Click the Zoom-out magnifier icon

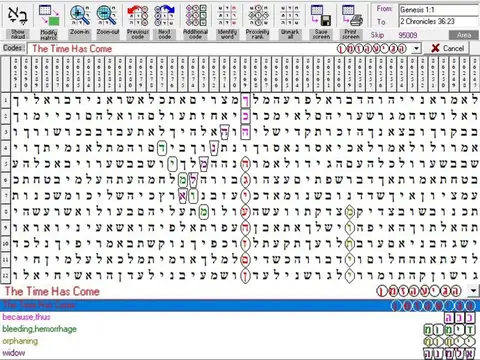point(107,16)
